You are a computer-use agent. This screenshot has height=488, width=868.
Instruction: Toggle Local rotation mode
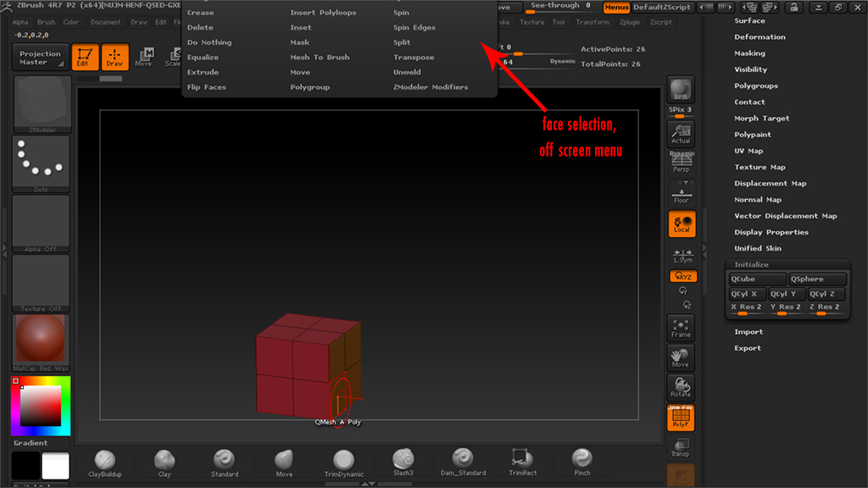click(x=682, y=224)
